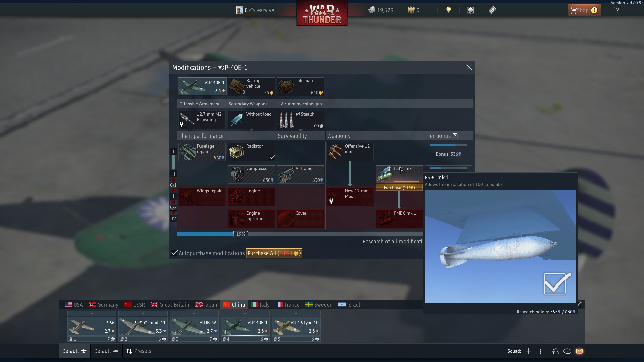644x362 pixels.
Task: Switch to the Italy nation tab
Action: 260,305
